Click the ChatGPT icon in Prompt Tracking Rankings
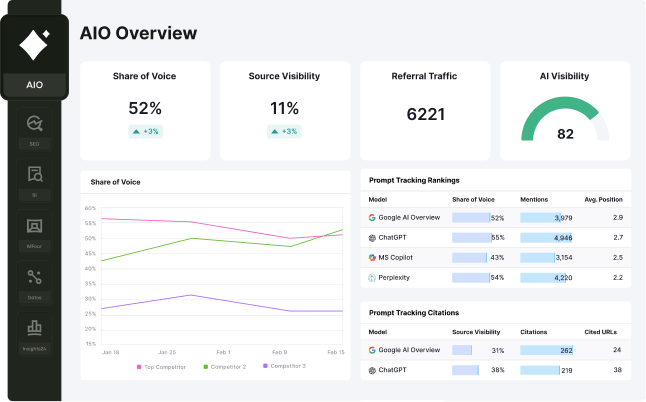Viewport: 646px width, 402px height. point(372,238)
